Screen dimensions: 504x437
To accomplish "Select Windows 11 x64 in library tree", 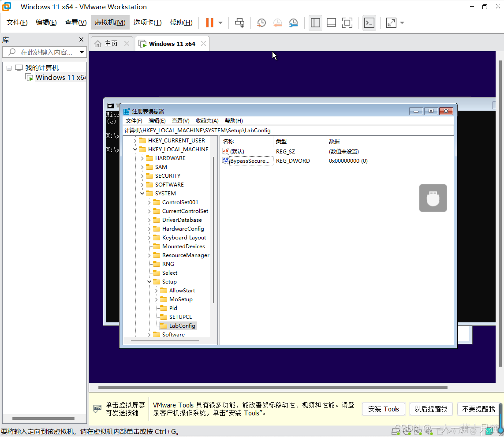I will (x=60, y=78).
